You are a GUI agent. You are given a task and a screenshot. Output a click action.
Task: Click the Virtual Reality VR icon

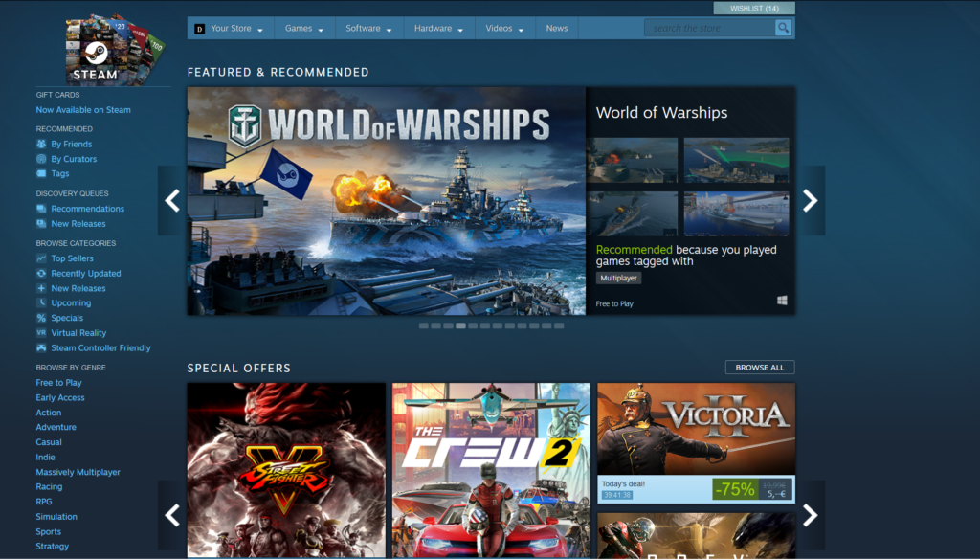pos(41,332)
